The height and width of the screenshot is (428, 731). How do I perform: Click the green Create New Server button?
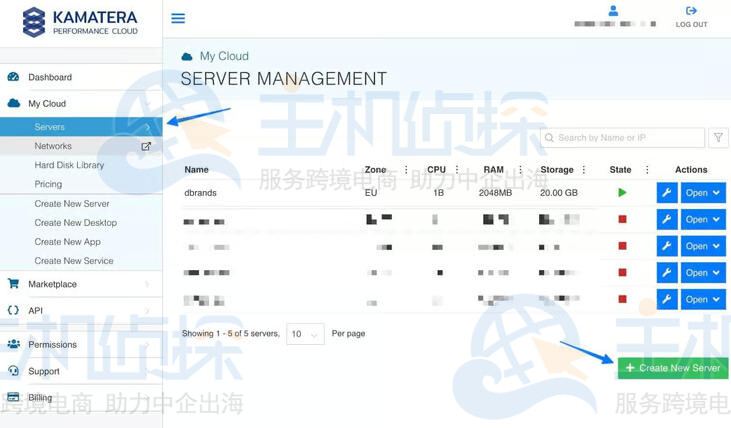coord(673,368)
